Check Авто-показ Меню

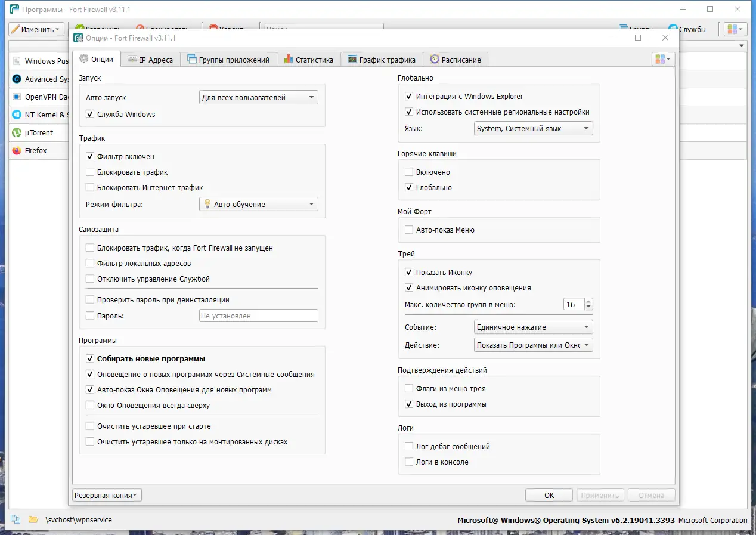click(x=409, y=230)
